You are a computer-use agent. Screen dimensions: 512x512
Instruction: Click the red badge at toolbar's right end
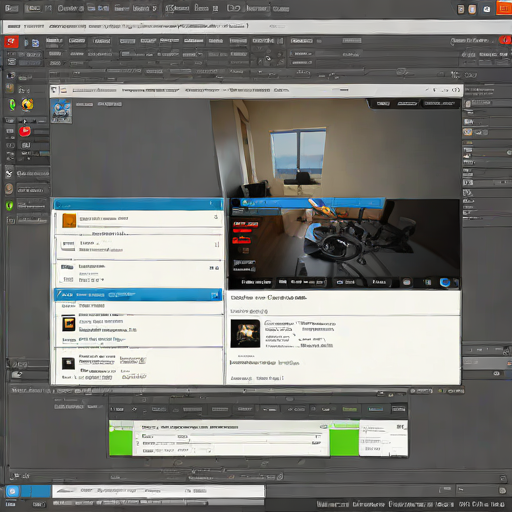(505, 40)
